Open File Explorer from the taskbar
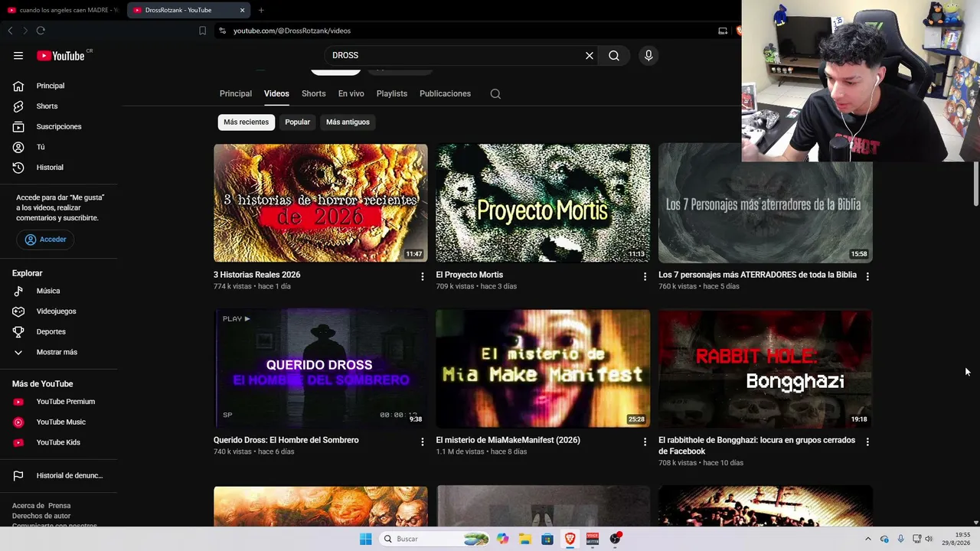 click(525, 539)
